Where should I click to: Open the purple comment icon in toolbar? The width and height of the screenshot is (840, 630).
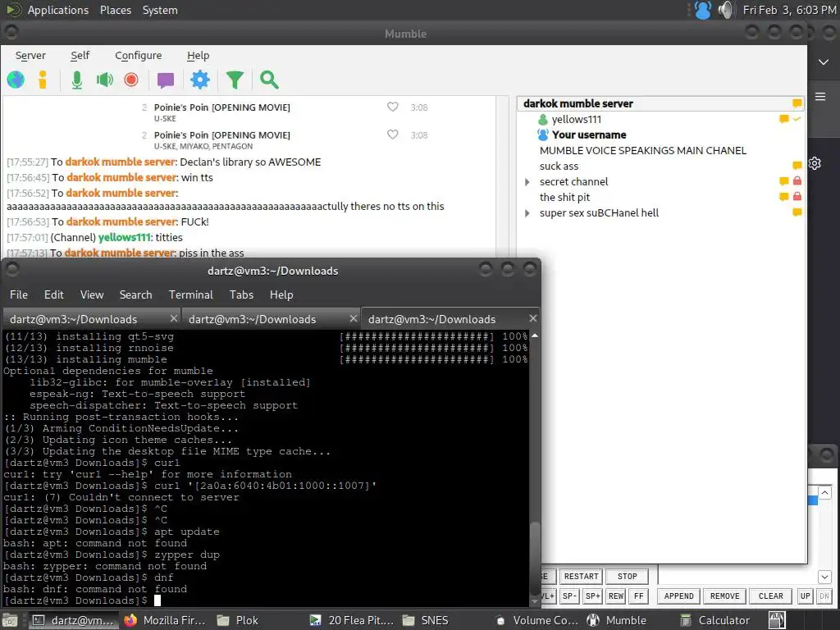click(166, 80)
